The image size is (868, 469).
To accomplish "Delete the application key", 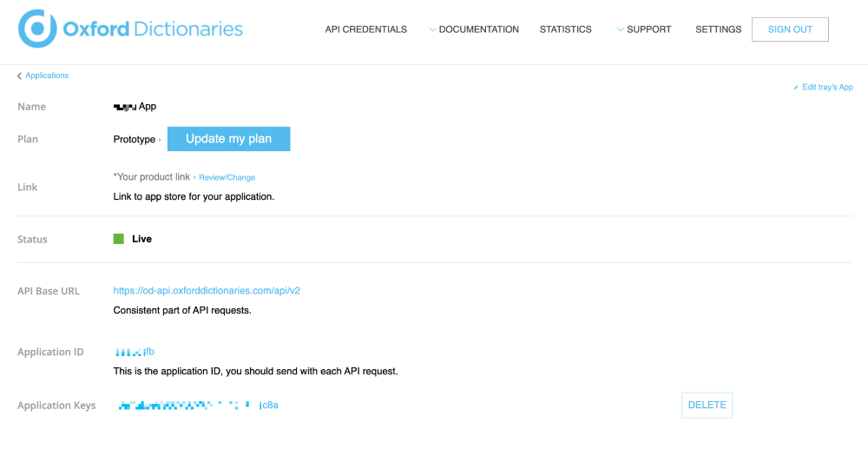I will point(707,406).
